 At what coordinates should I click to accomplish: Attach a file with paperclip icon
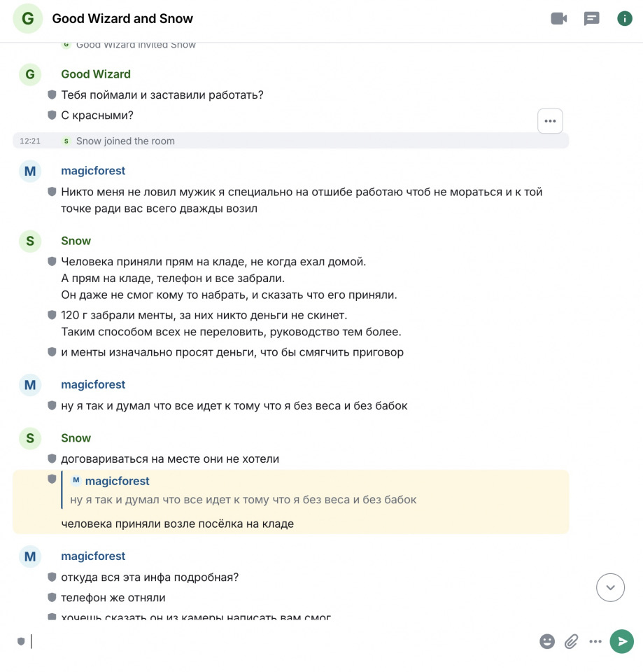tap(571, 642)
